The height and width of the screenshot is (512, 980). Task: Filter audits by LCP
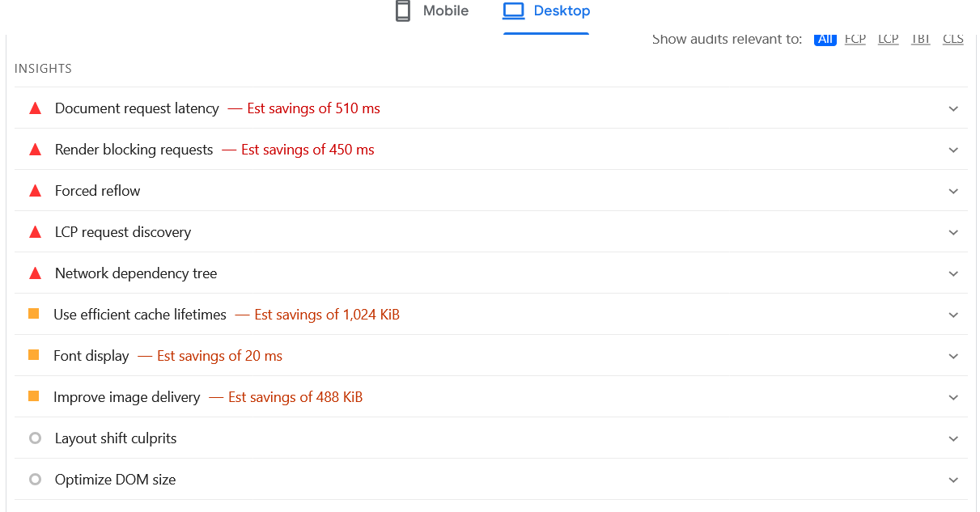pos(889,39)
